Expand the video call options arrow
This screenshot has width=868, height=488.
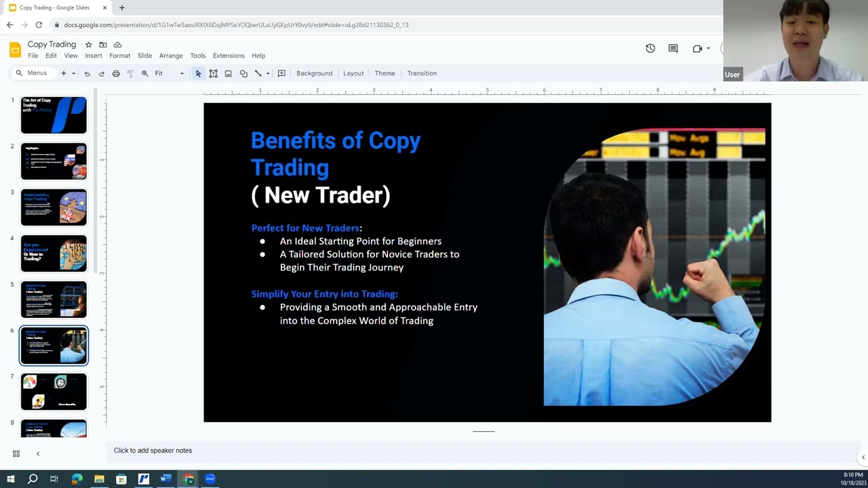(x=709, y=49)
